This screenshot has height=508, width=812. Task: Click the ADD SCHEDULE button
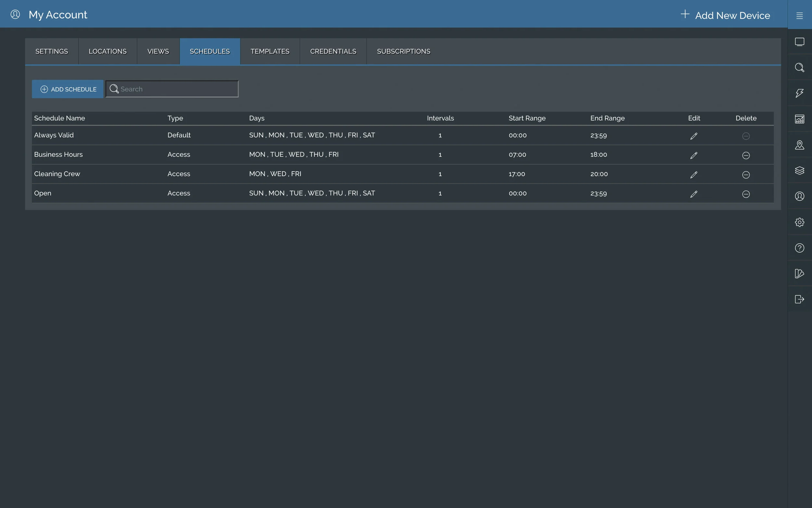[x=68, y=89]
